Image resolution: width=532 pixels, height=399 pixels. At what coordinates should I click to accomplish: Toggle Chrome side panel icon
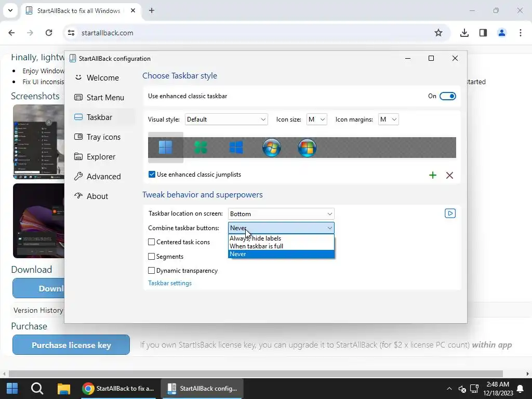pyautogui.click(x=483, y=33)
